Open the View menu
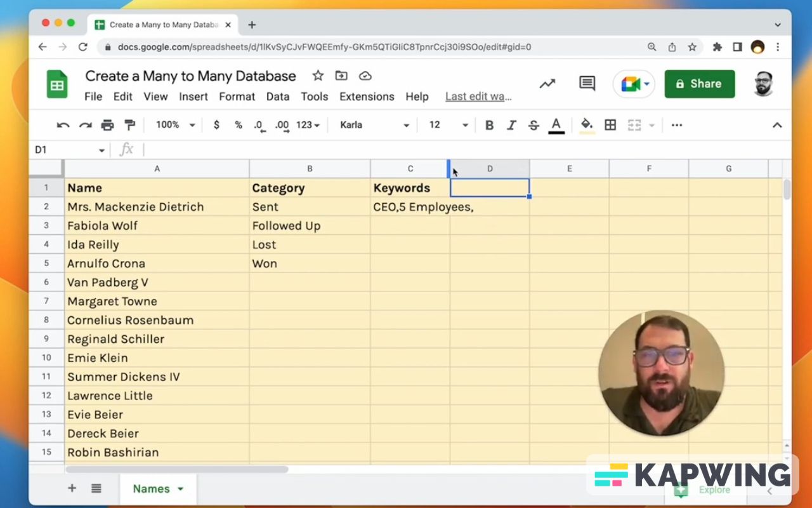Image resolution: width=812 pixels, height=508 pixels. [155, 97]
